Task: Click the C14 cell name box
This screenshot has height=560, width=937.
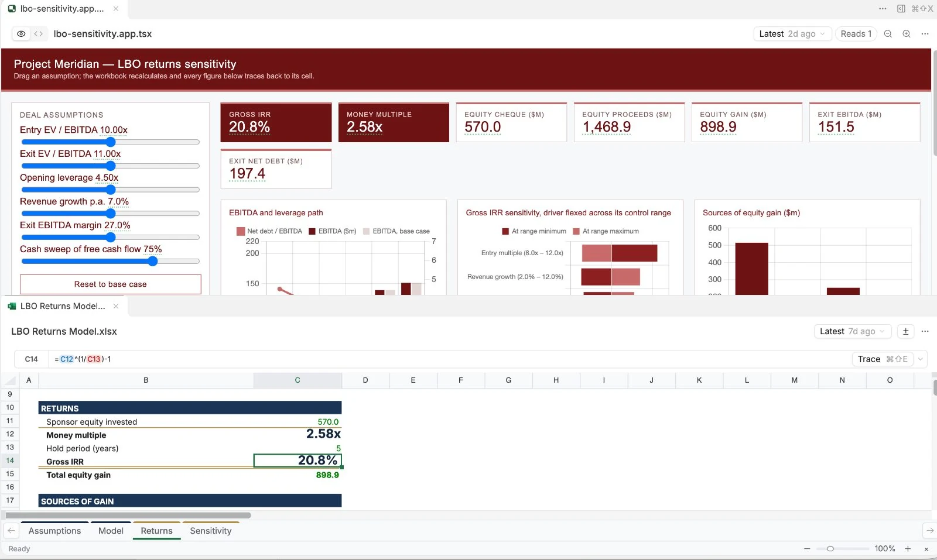Action: (x=32, y=359)
